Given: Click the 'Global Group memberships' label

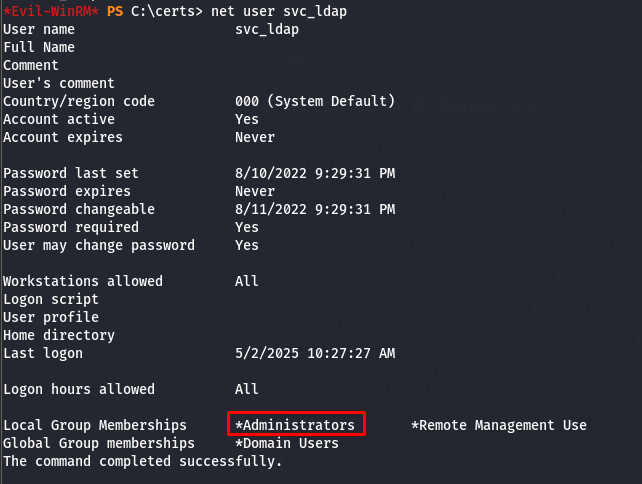Looking at the screenshot, I should click(x=99, y=443).
